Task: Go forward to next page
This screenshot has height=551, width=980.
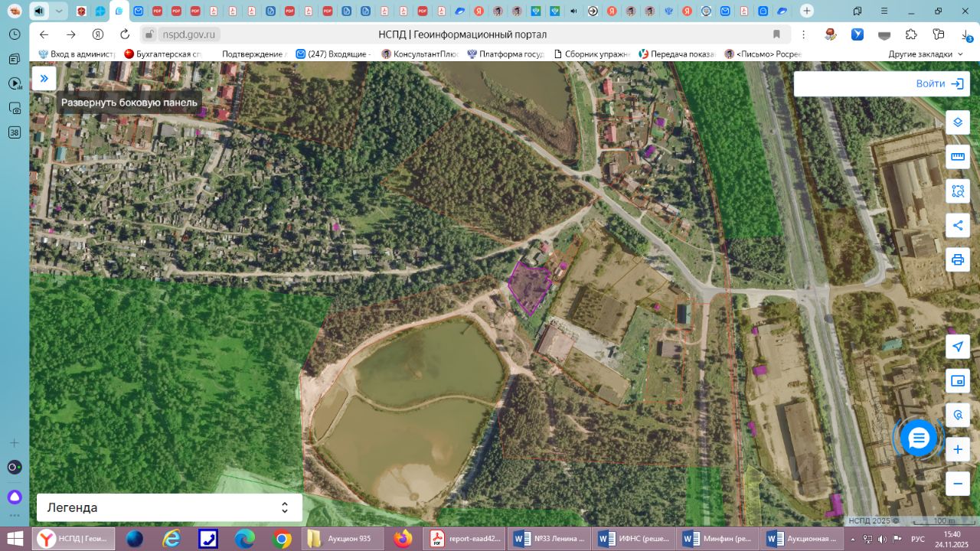Action: 71,34
